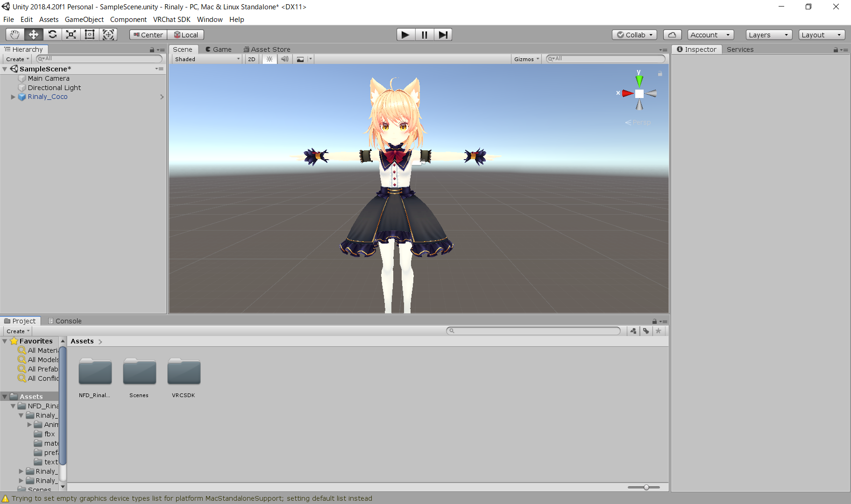This screenshot has width=851, height=504.
Task: Open the Shaded draw mode dropdown
Action: tap(206, 59)
